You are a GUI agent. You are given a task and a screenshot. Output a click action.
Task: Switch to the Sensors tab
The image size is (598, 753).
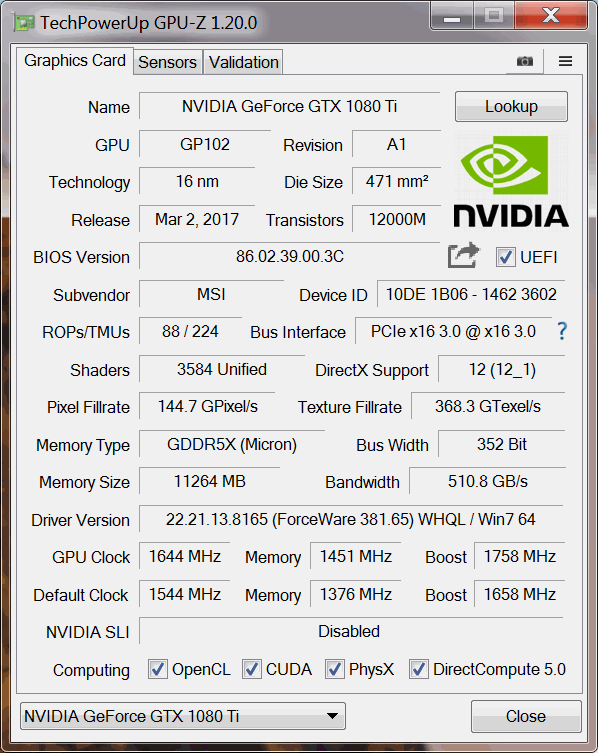(168, 62)
